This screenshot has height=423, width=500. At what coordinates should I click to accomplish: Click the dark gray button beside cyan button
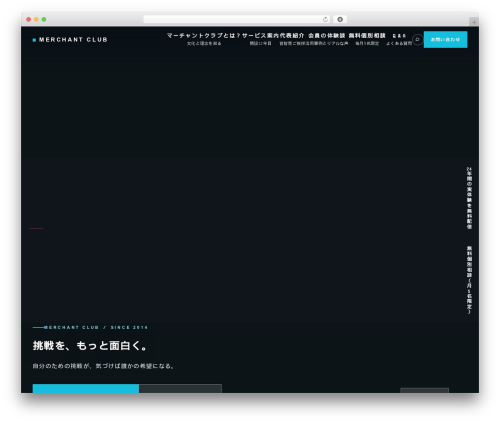point(180,389)
